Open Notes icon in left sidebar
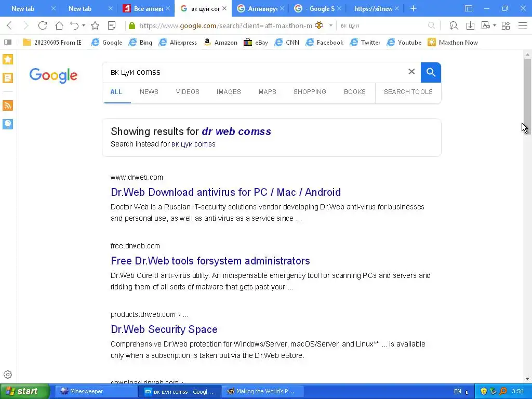The height and width of the screenshot is (399, 532). pyautogui.click(x=8, y=78)
